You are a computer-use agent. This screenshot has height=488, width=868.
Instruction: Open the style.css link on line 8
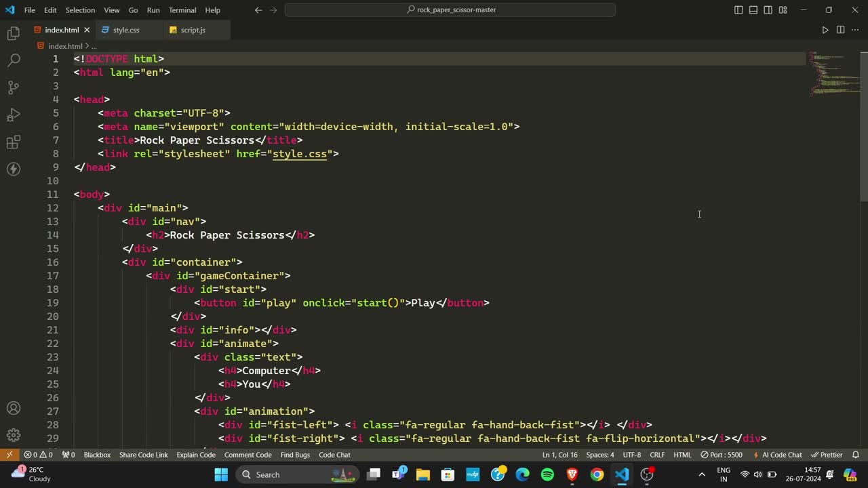coord(300,154)
